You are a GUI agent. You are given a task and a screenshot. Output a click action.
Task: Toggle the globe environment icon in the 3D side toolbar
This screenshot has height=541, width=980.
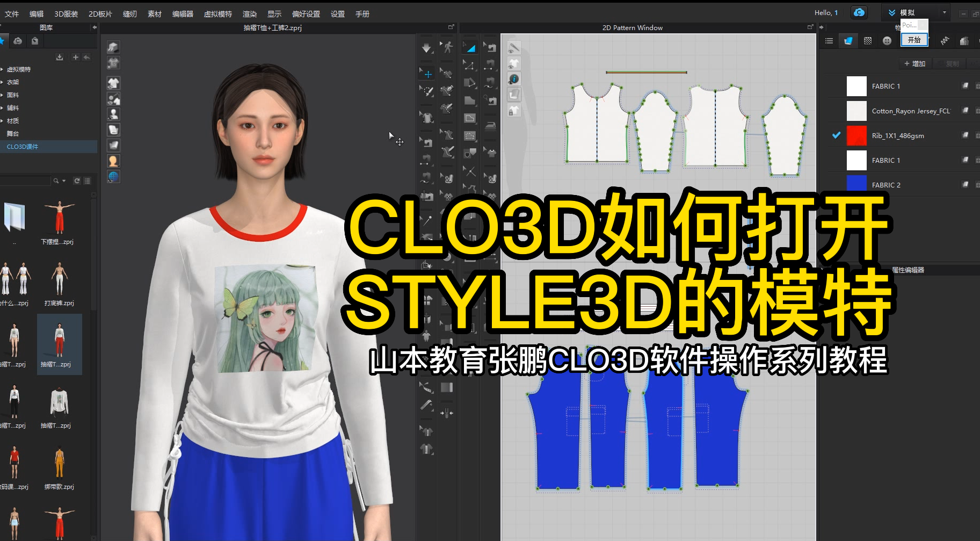pyautogui.click(x=113, y=176)
